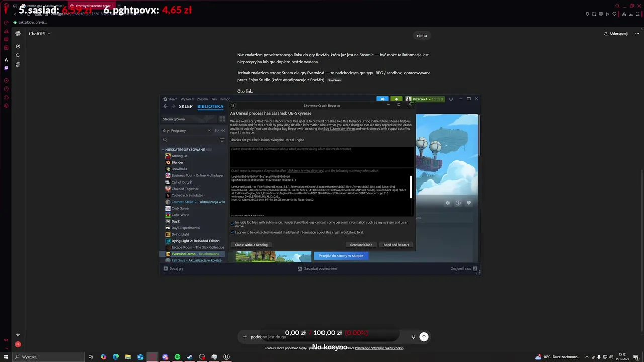The image size is (644, 362).
Task: Click Dodaj grę in Steam footer
Action: point(173,269)
